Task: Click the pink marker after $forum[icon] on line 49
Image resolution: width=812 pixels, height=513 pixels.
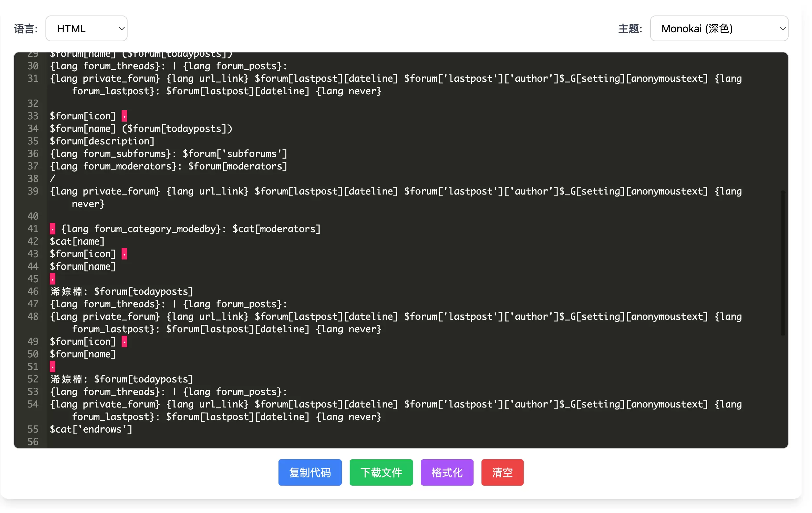Action: click(x=125, y=341)
